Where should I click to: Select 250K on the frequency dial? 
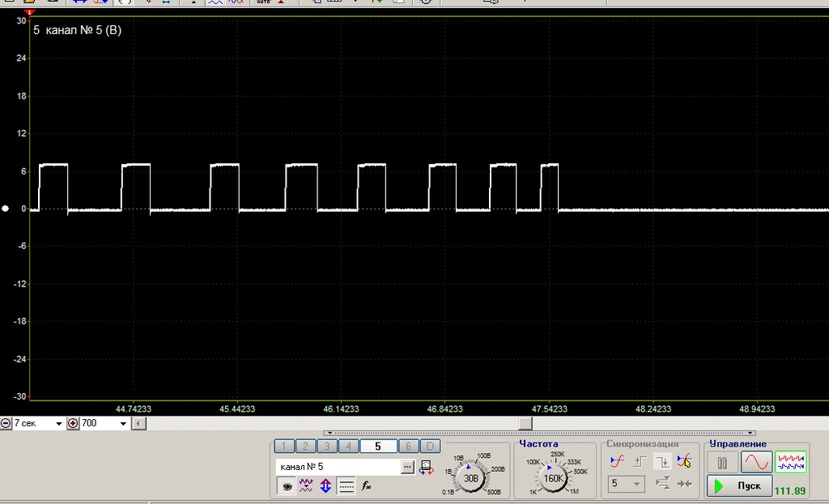(558, 454)
